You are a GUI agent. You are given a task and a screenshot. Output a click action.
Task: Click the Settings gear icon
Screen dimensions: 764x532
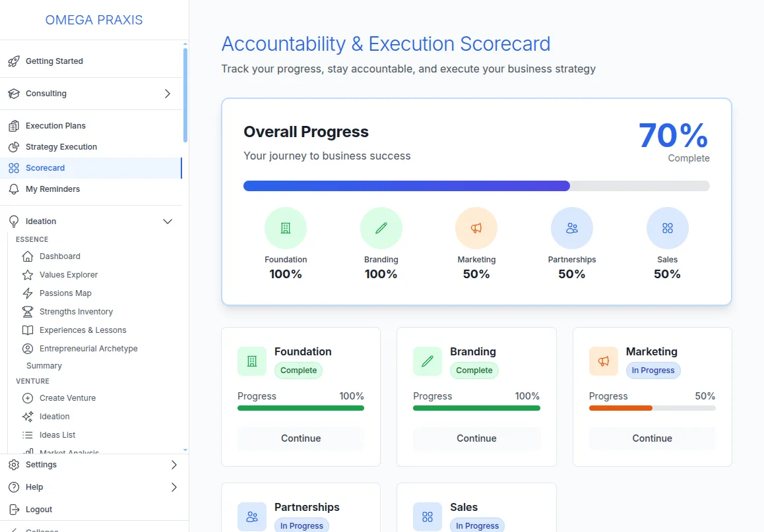(14, 465)
